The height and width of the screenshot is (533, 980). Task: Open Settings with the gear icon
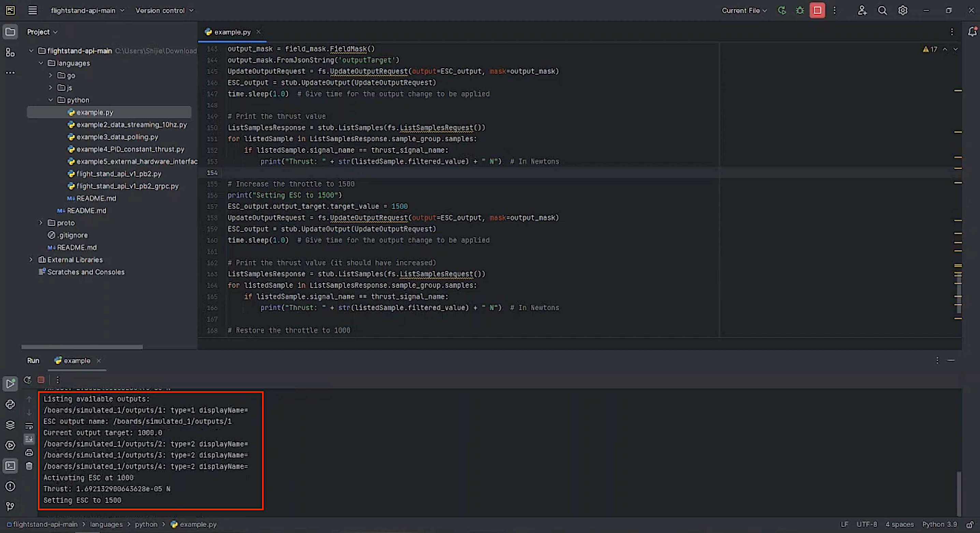point(903,10)
